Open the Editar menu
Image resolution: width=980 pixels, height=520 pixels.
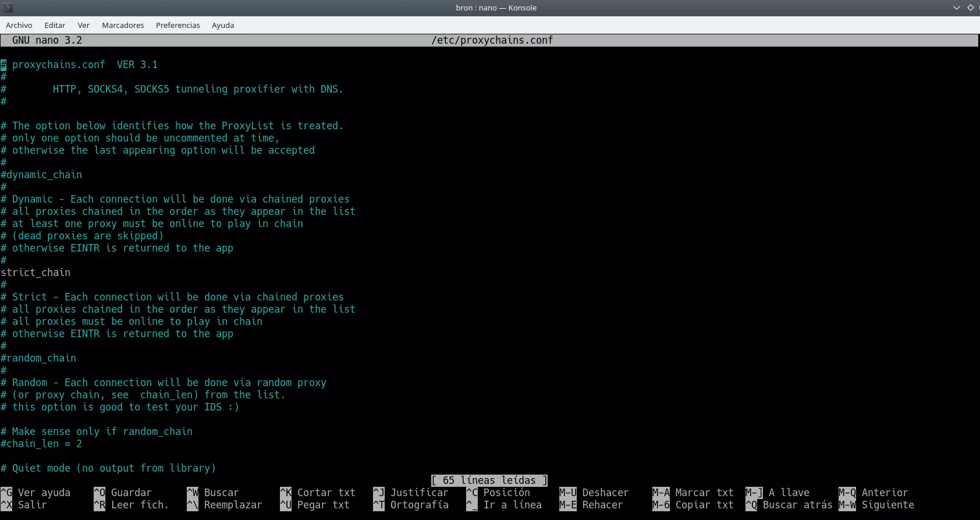click(55, 25)
